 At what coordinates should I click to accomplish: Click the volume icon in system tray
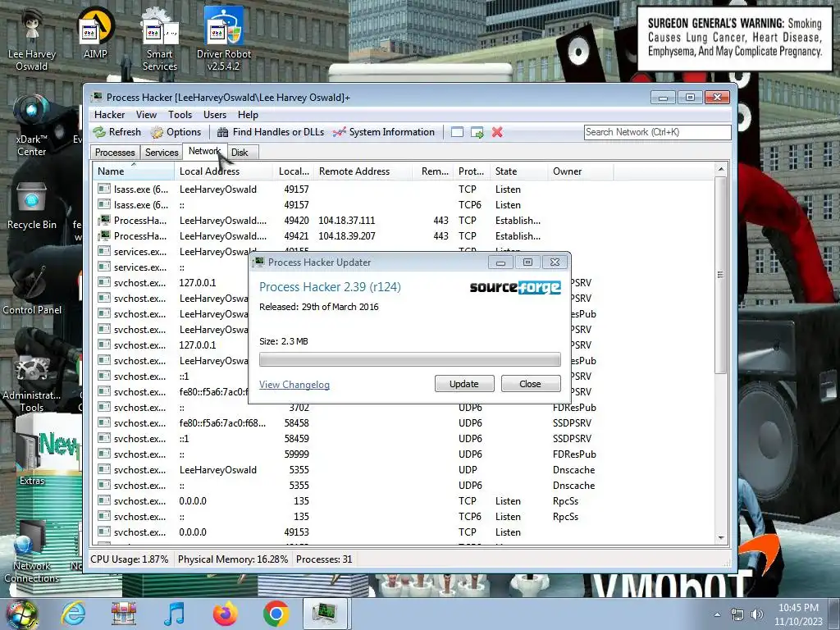coord(756,614)
